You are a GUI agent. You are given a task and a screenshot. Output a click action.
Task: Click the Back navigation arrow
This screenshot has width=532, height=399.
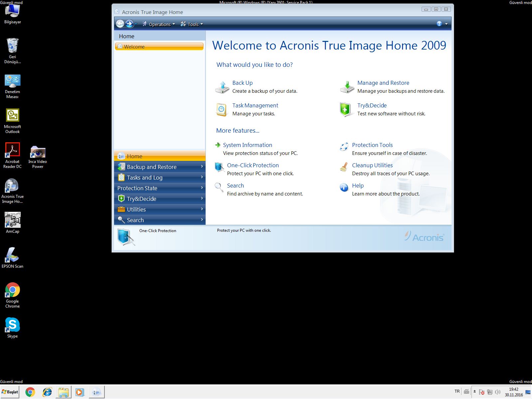(120, 24)
